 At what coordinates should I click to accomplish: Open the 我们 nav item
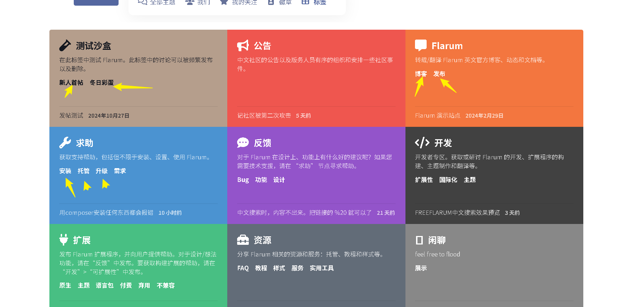[198, 2]
